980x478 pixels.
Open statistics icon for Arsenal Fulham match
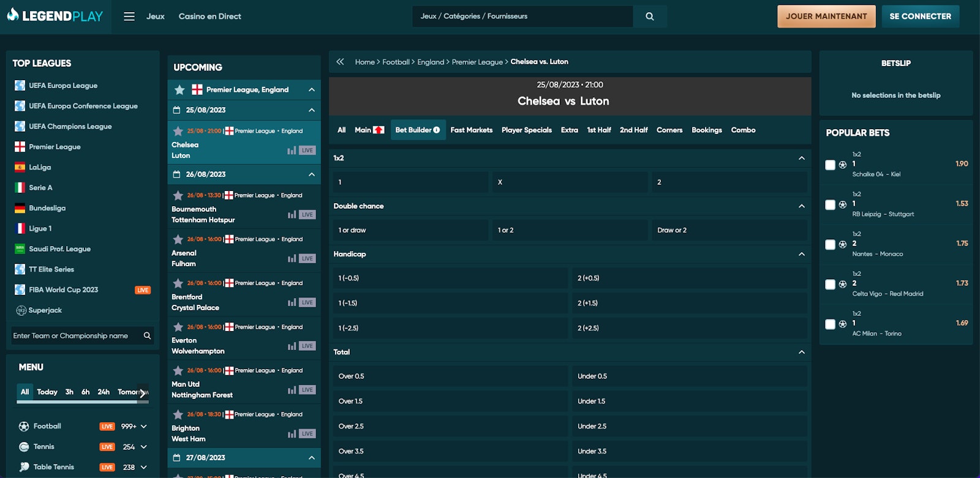pyautogui.click(x=292, y=258)
